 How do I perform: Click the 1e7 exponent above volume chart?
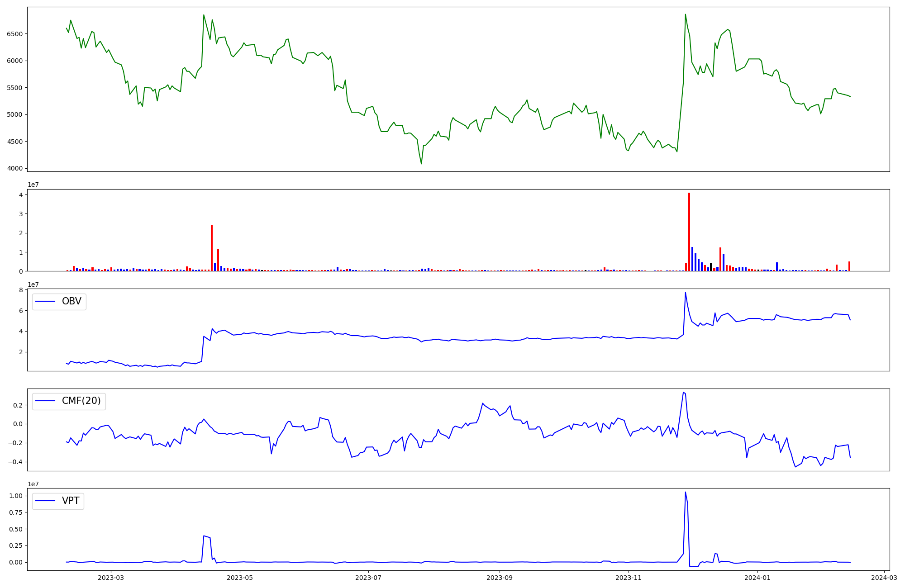[33, 185]
